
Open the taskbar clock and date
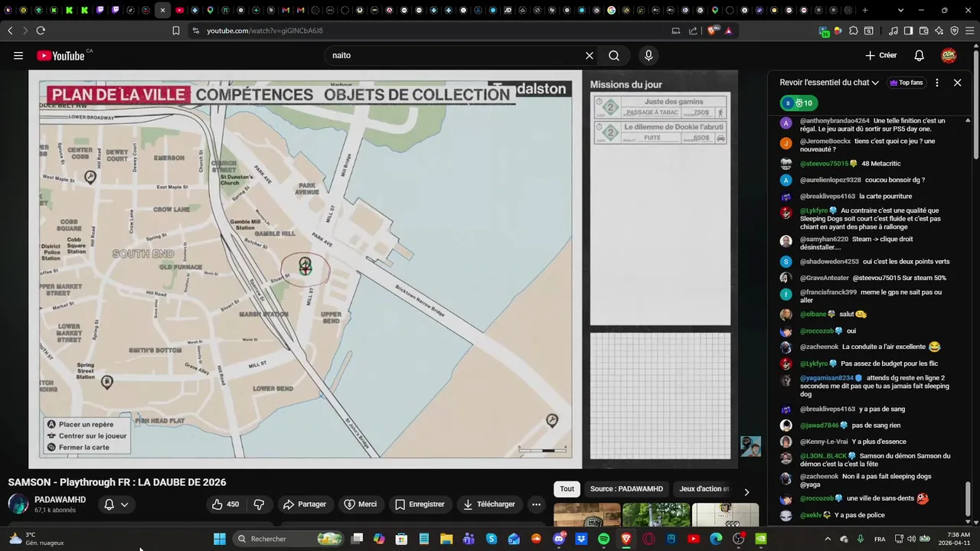(x=952, y=539)
